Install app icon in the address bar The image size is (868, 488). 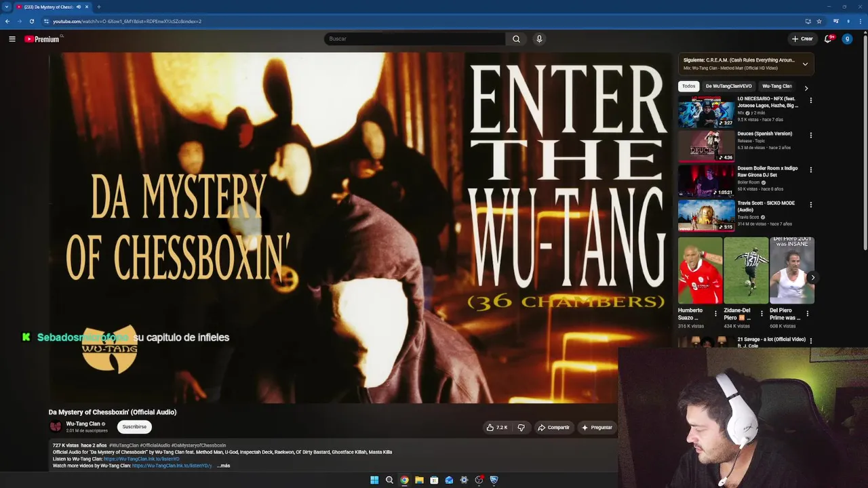pyautogui.click(x=808, y=21)
